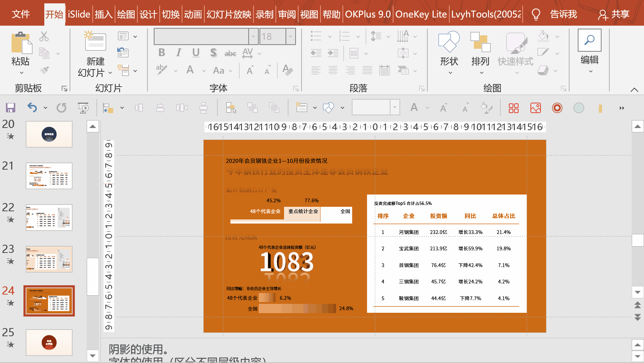Click the Undo arrow icon
Image resolution: width=644 pixels, height=363 pixels.
[x=32, y=108]
